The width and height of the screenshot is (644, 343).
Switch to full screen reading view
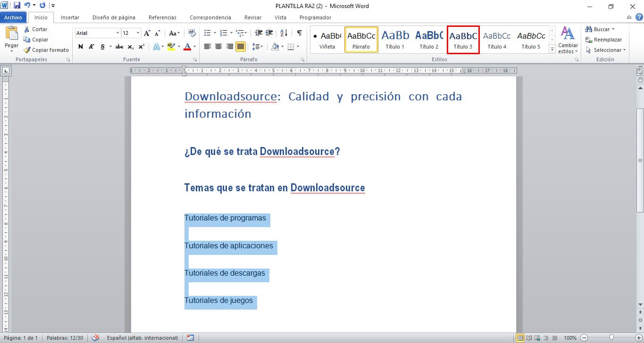click(529, 338)
